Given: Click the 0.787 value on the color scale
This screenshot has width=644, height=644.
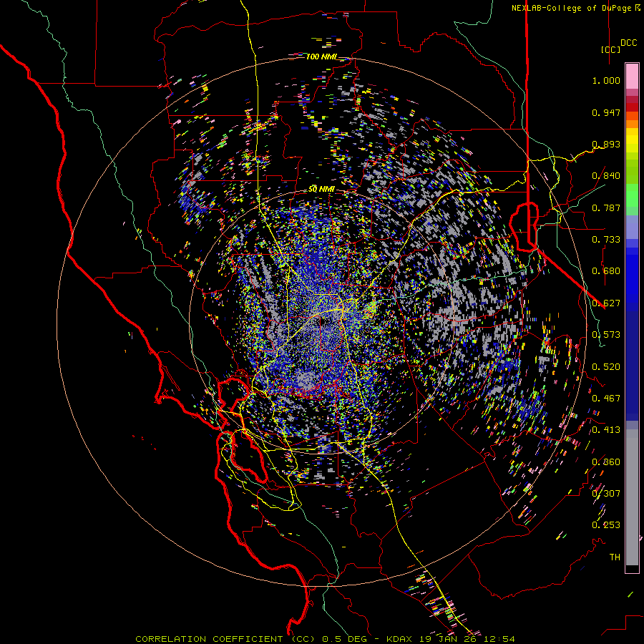Looking at the screenshot, I should click(606, 208).
